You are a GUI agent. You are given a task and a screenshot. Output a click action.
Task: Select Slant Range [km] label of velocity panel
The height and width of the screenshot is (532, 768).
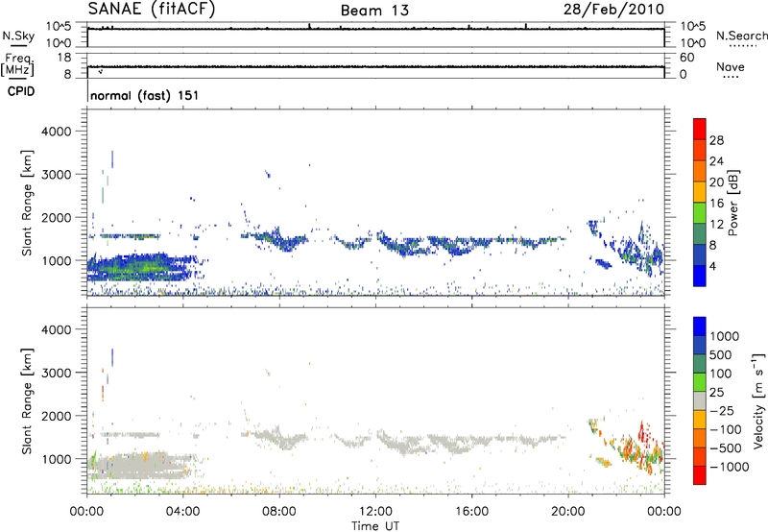(x=27, y=400)
